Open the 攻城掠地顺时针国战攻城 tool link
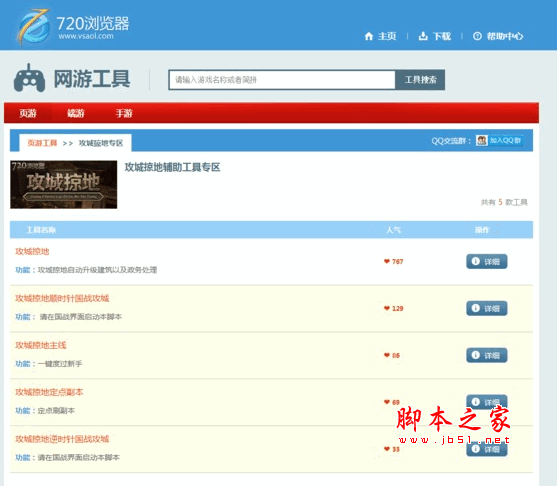 tap(62, 298)
